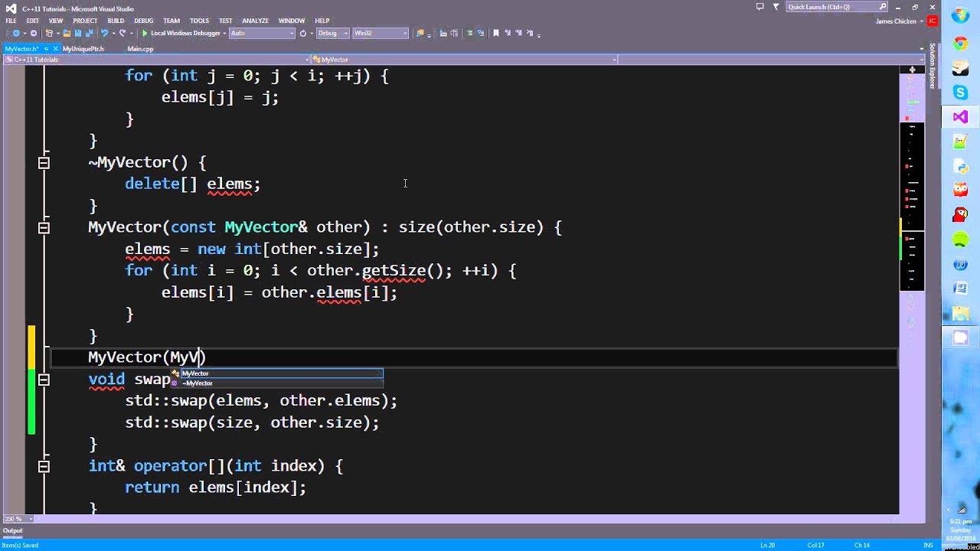Switch to the Main.cpp tab
Screen dimensions: 980x551
[140, 49]
